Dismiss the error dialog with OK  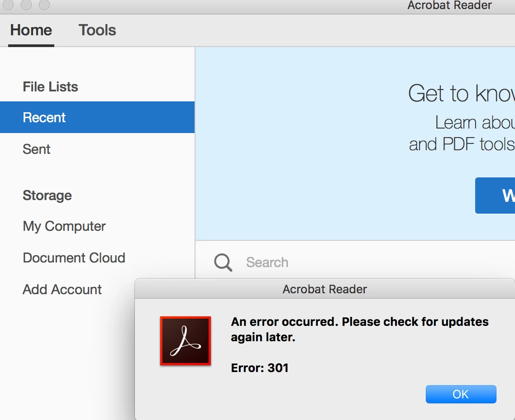461,394
